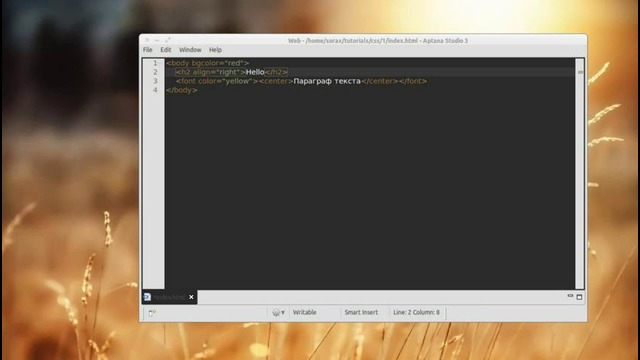Click the overview ruler marker for line 2
This screenshot has width=640, height=360.
(580, 72)
